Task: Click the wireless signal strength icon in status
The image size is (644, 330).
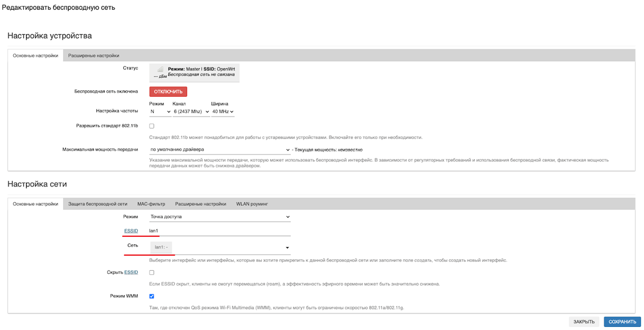Action: tap(160, 70)
